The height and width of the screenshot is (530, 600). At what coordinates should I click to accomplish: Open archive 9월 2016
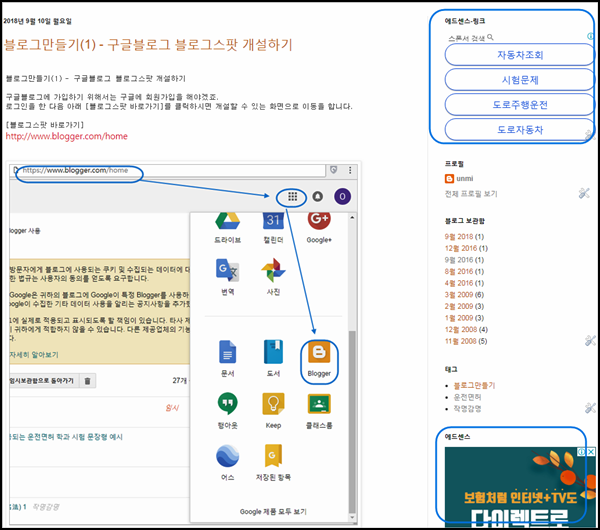click(459, 260)
